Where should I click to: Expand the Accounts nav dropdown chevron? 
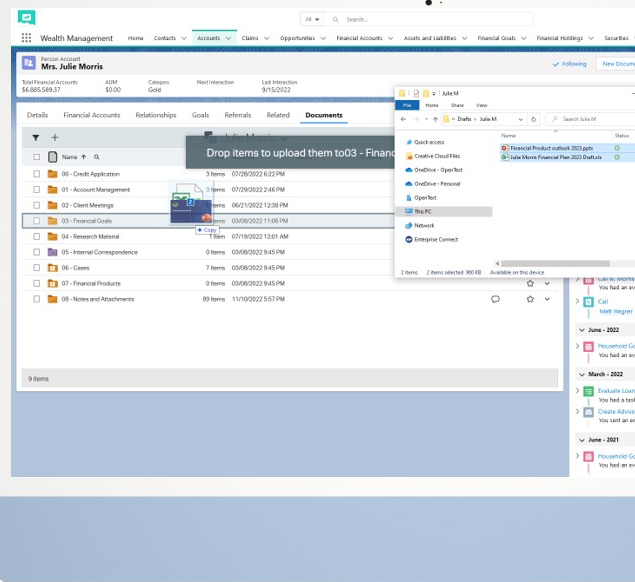click(x=229, y=38)
